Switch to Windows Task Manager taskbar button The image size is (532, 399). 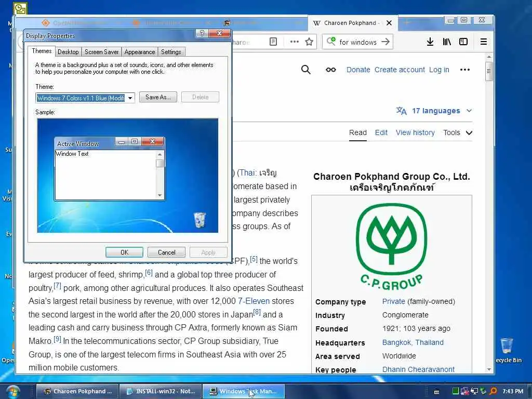click(x=243, y=391)
